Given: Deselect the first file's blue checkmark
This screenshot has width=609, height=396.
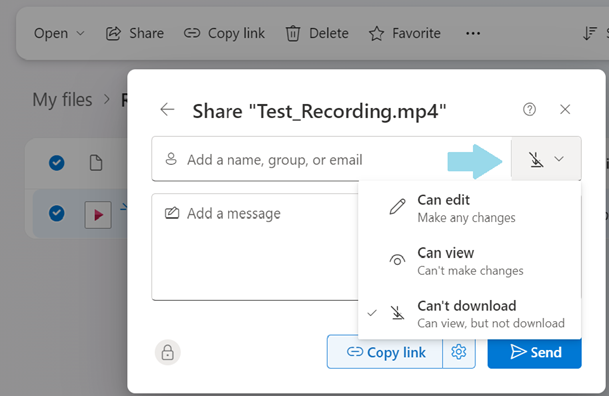Looking at the screenshot, I should coord(57,163).
